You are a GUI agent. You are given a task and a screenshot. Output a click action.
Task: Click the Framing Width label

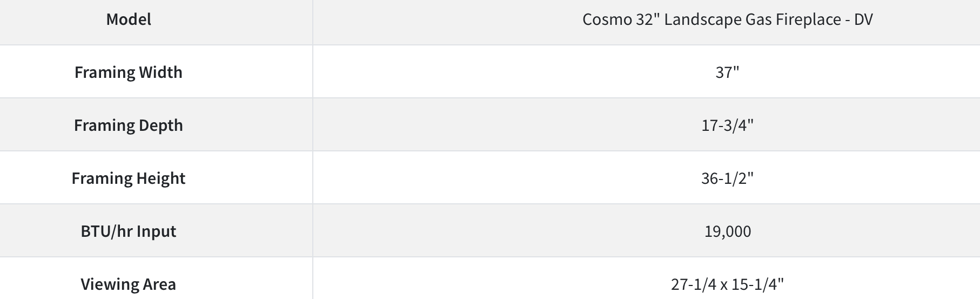coord(129,72)
